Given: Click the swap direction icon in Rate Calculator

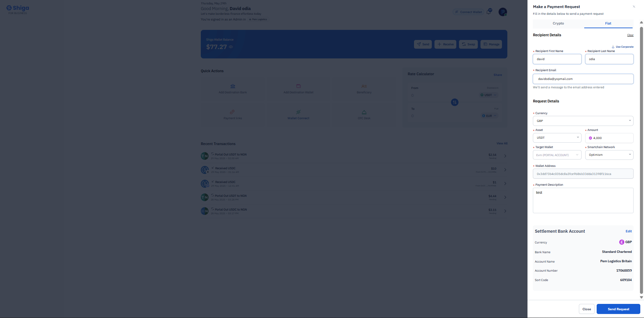Looking at the screenshot, I should click(x=455, y=102).
